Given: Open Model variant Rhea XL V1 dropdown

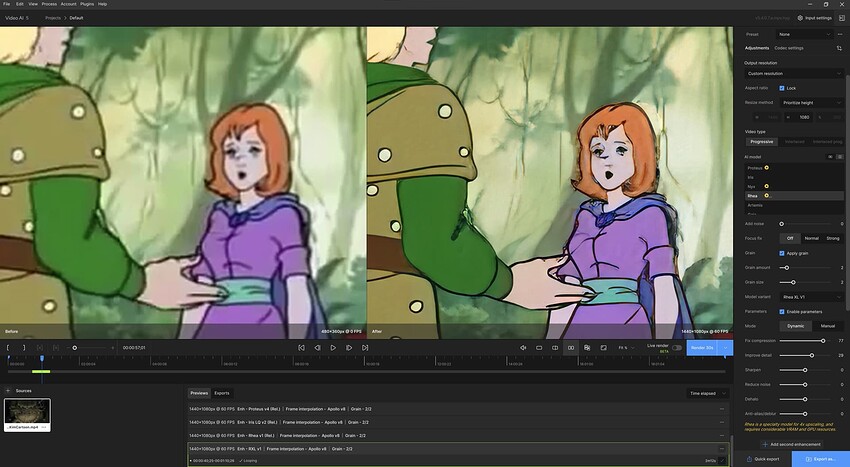Looking at the screenshot, I should (812, 297).
